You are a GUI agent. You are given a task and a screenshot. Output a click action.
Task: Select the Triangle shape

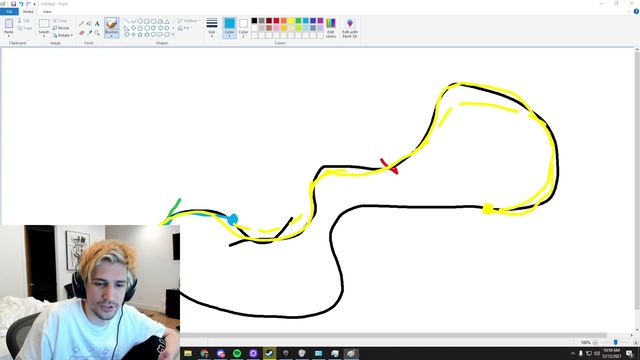167,21
